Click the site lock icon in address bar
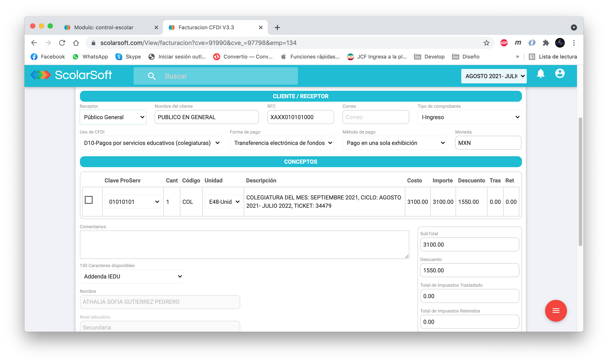 93,43
